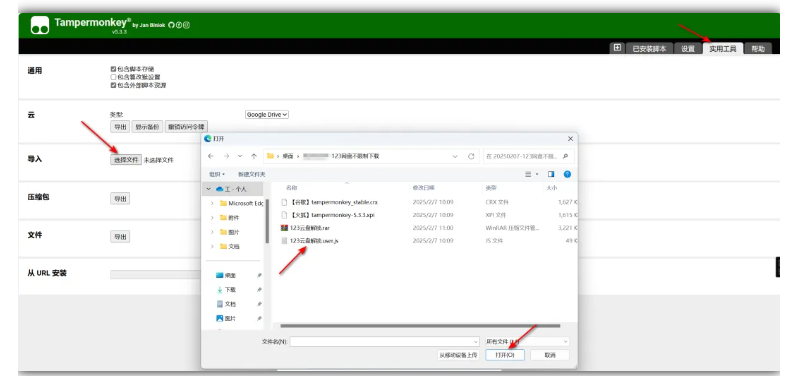Go forward in the file dialog

pos(226,157)
